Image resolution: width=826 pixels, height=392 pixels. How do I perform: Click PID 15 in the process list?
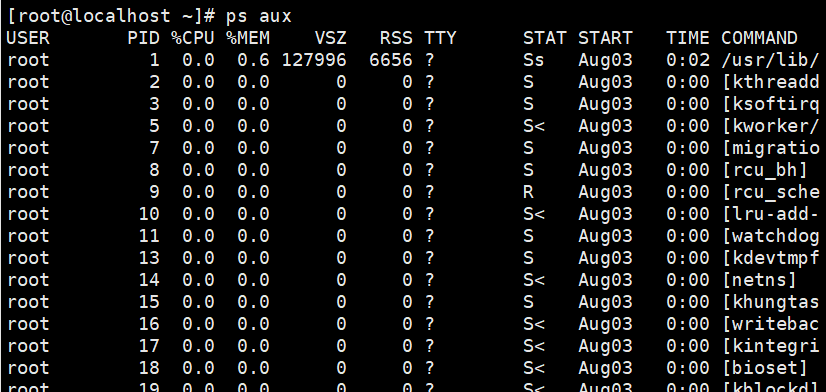(149, 302)
